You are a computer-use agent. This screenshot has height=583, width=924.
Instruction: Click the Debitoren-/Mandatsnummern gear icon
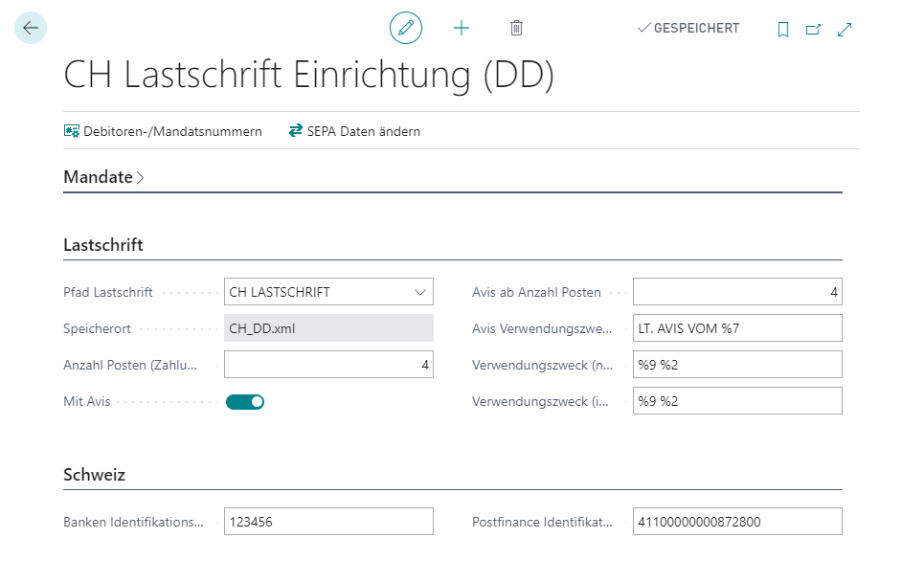(71, 131)
